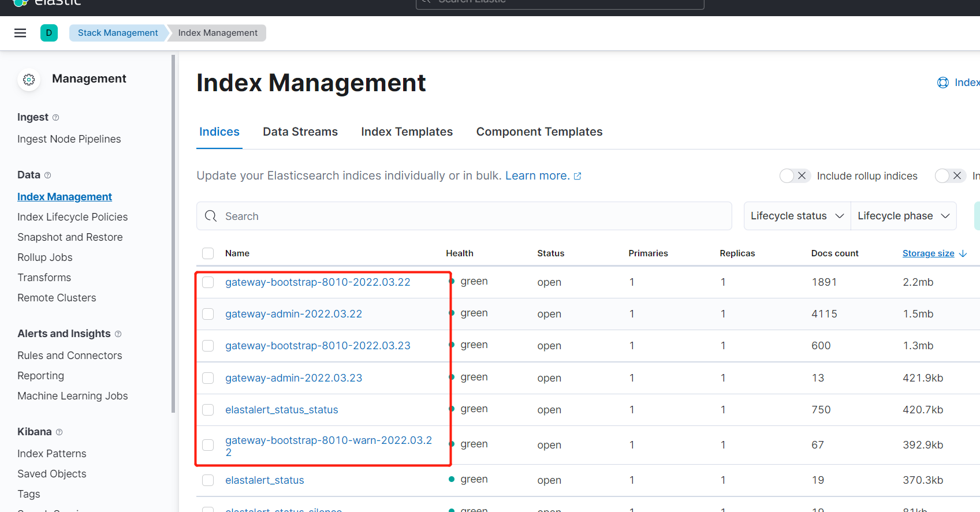Open Index Lifecycle Policies in sidebar
The width and height of the screenshot is (980, 512).
point(73,217)
